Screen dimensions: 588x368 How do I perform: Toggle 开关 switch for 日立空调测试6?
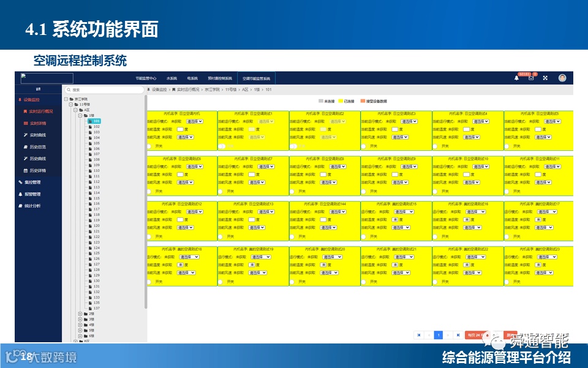(x=149, y=191)
